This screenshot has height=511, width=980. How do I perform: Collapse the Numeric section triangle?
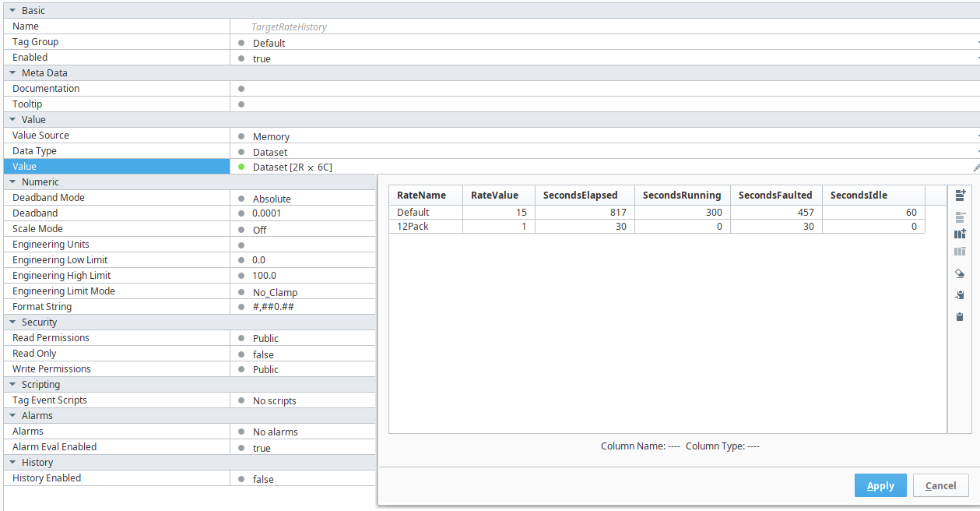click(12, 182)
